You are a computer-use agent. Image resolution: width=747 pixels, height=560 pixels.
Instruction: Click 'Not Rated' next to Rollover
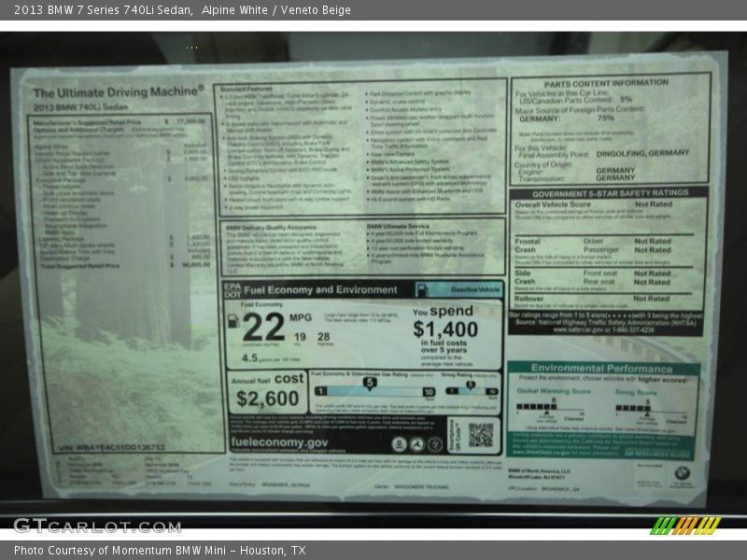point(651,299)
